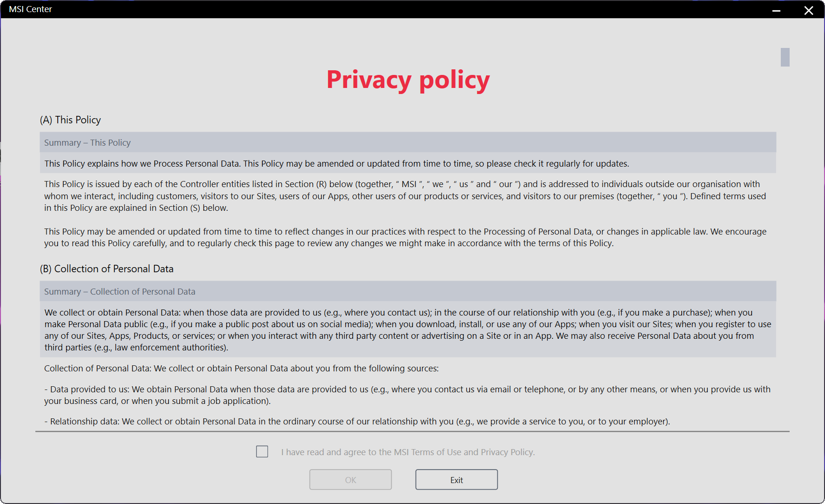Click the red Privacy policy heading
This screenshot has width=825, height=504.
[408, 80]
